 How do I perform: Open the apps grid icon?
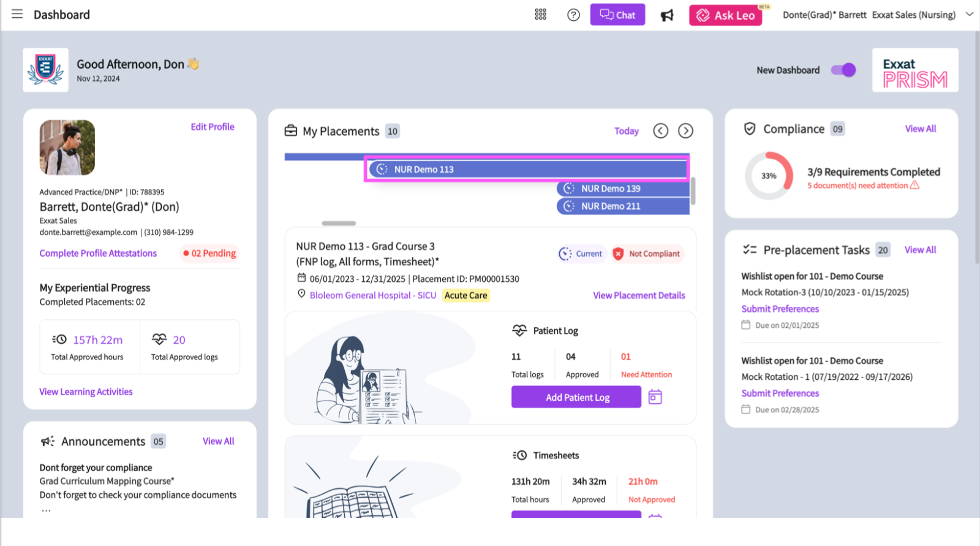[540, 15]
